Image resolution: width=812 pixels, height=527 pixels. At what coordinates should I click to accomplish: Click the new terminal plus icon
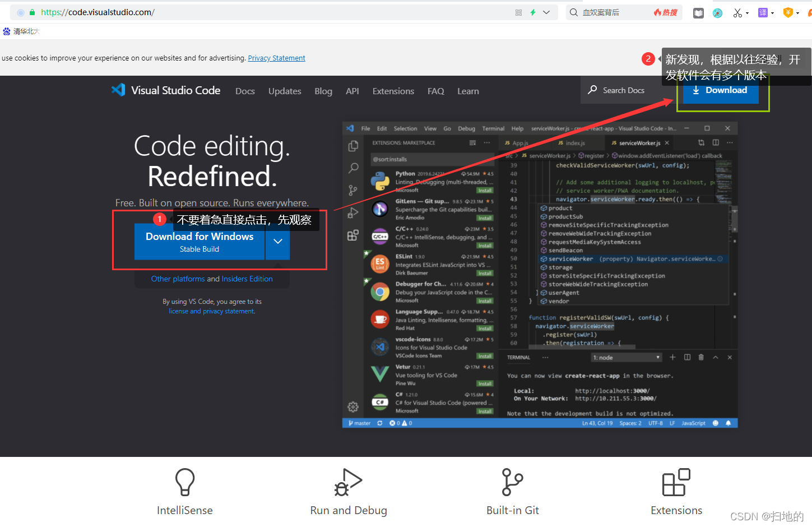pos(672,357)
